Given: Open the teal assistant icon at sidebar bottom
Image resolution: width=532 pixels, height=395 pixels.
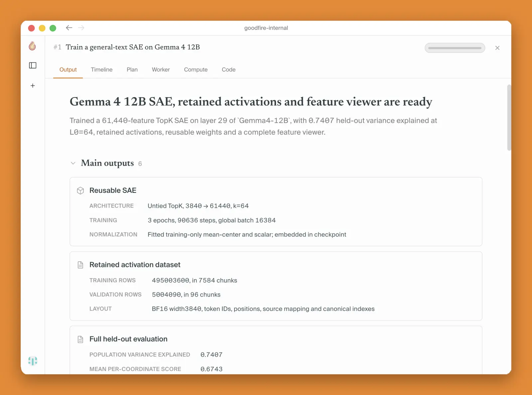Looking at the screenshot, I should 33,361.
